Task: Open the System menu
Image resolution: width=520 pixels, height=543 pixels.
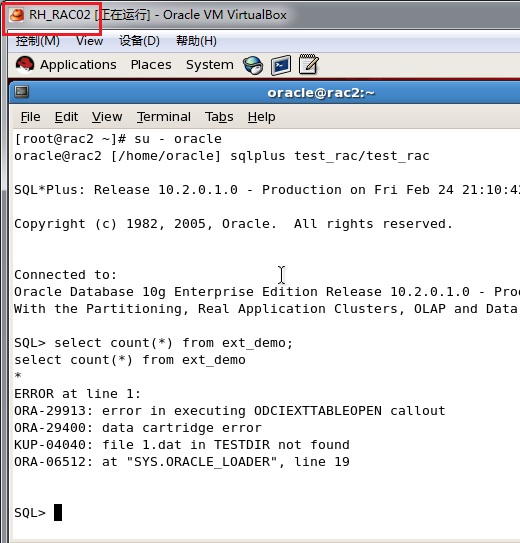Action: [x=210, y=65]
